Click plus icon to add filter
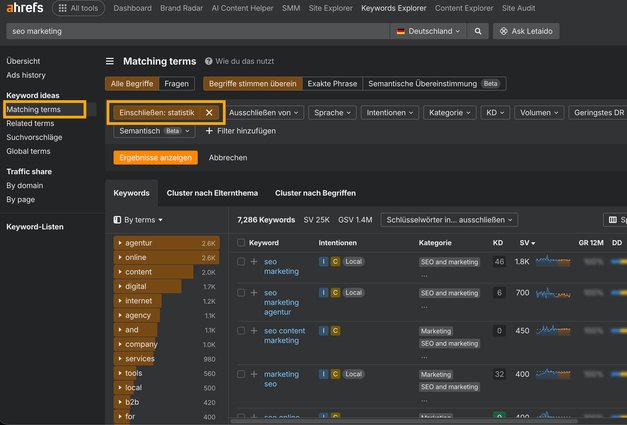Image resolution: width=627 pixels, height=425 pixels. tap(209, 131)
